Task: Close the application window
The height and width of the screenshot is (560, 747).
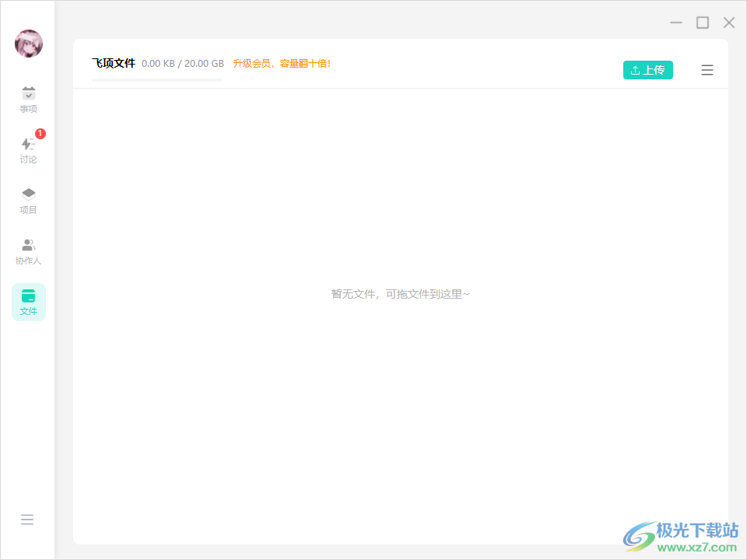Action: [729, 23]
